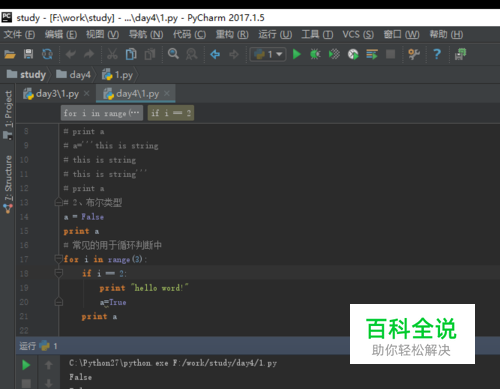Click the Help question mark icon
This screenshot has height=389, width=500.
pyautogui.click(x=437, y=54)
